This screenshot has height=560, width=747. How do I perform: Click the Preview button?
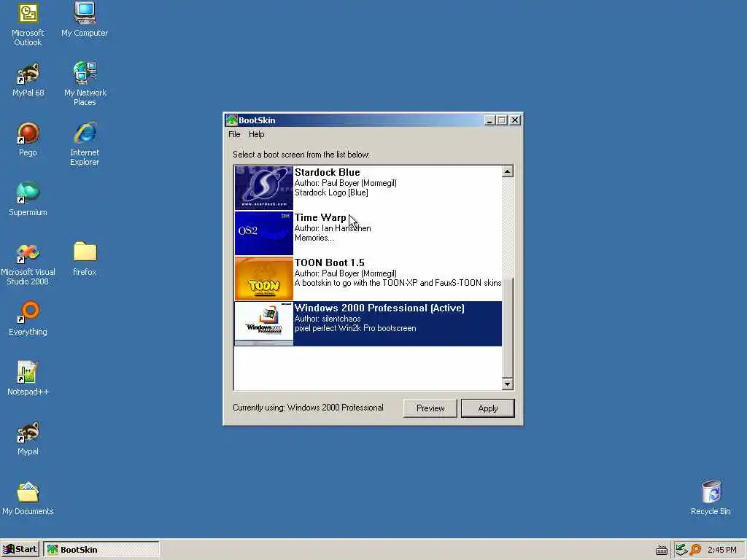click(x=430, y=408)
